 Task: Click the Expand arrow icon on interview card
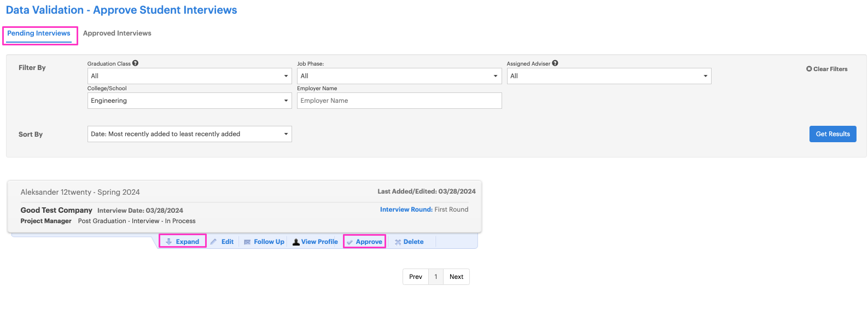coord(169,242)
